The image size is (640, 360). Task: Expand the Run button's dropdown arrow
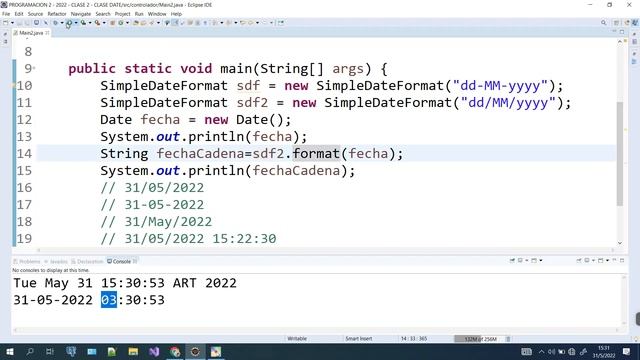(x=76, y=23)
